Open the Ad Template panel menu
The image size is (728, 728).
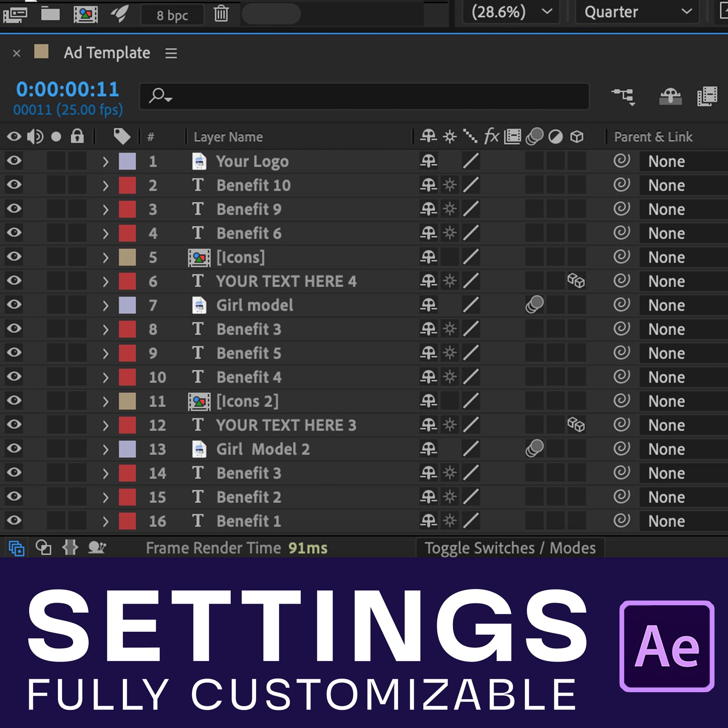[171, 53]
